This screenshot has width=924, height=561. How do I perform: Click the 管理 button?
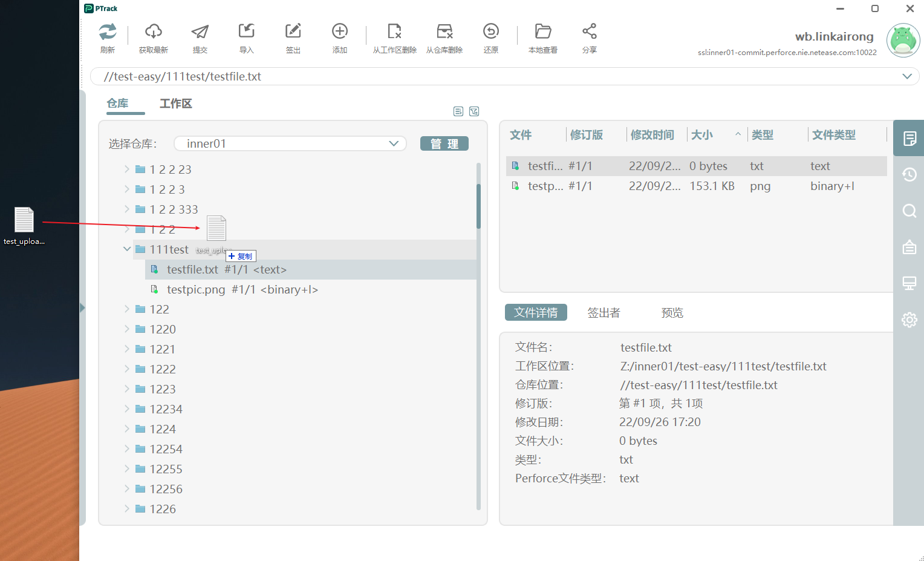(x=444, y=143)
